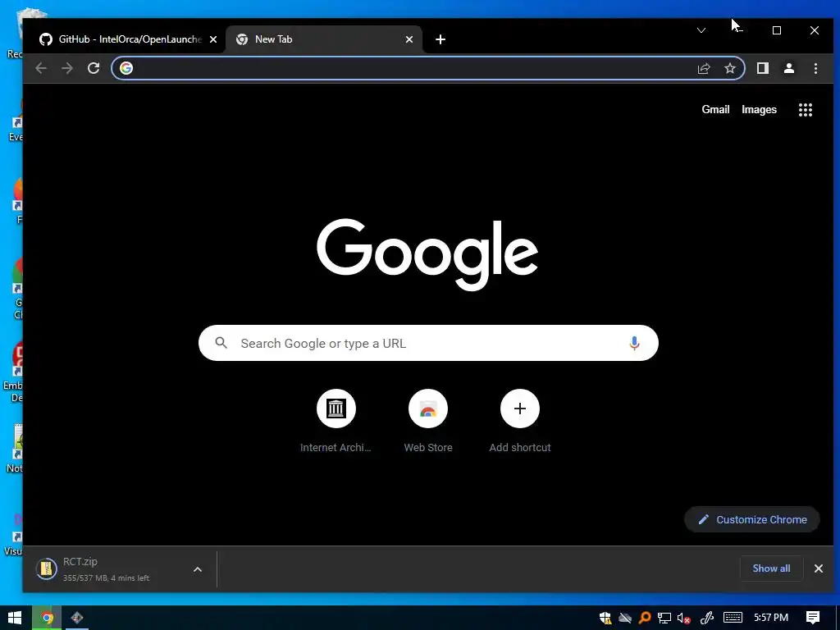
Task: Open Gmail link
Action: click(715, 109)
